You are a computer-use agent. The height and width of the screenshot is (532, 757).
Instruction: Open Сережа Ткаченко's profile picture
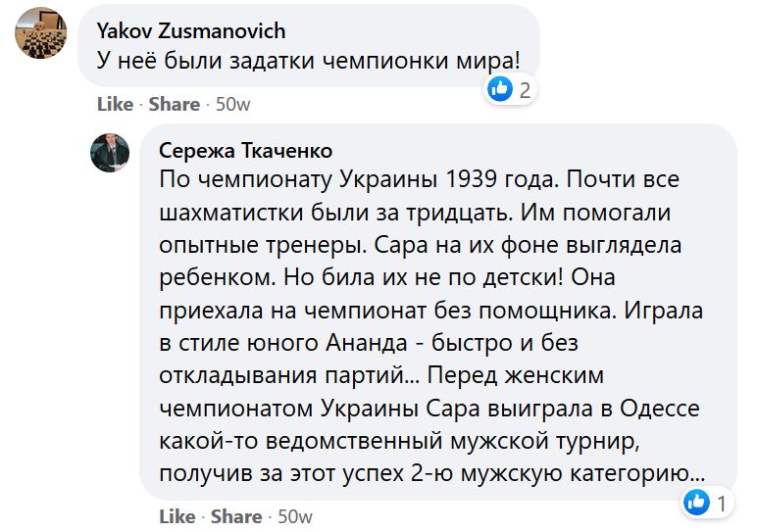[111, 152]
